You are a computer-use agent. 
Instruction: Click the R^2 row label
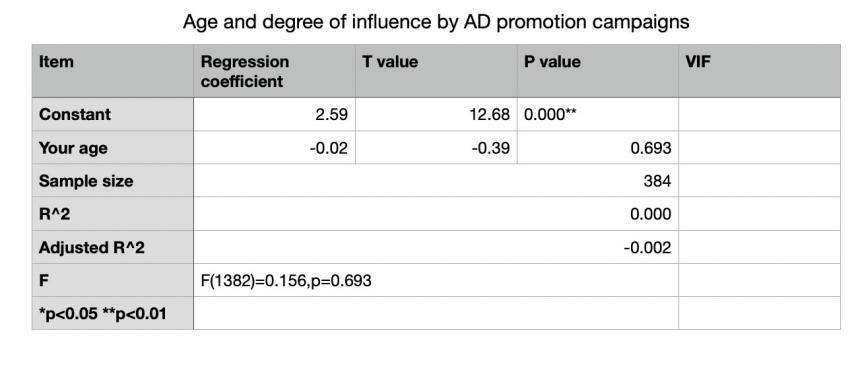pyautogui.click(x=113, y=214)
